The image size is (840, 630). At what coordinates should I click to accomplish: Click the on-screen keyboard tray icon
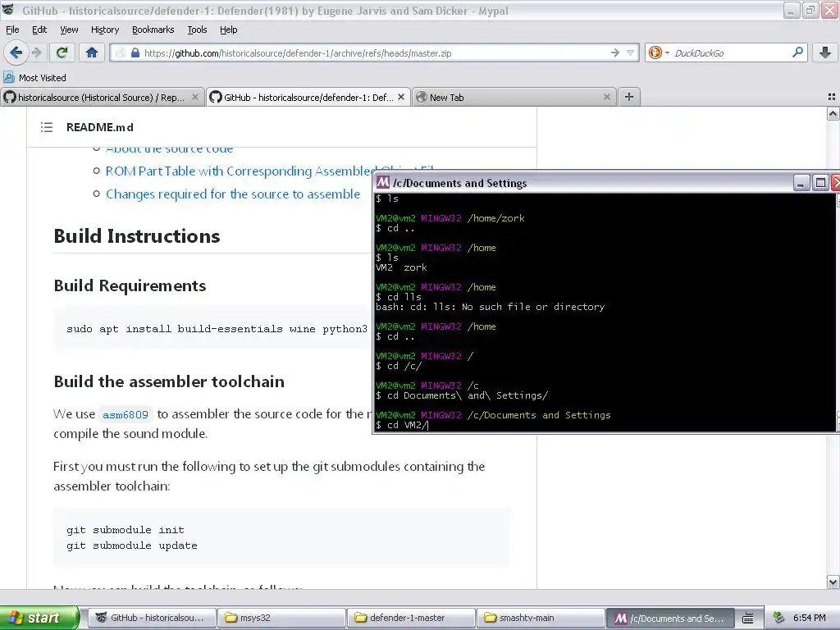click(748, 619)
